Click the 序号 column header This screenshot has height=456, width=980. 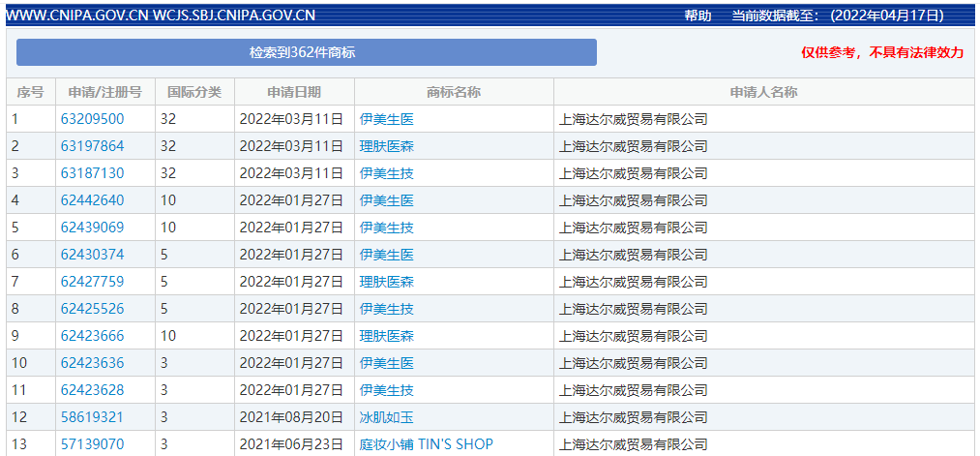click(31, 92)
